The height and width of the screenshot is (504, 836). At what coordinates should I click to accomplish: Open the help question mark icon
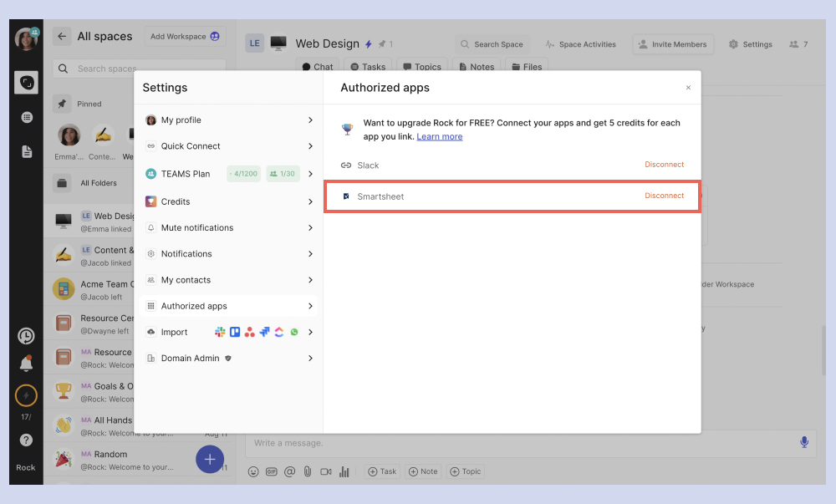(26, 440)
